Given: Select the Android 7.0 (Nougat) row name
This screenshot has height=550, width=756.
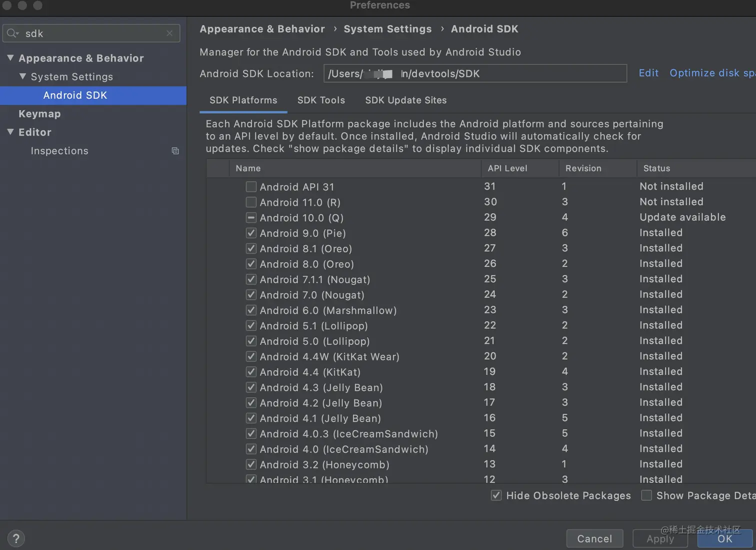Looking at the screenshot, I should pyautogui.click(x=312, y=295).
